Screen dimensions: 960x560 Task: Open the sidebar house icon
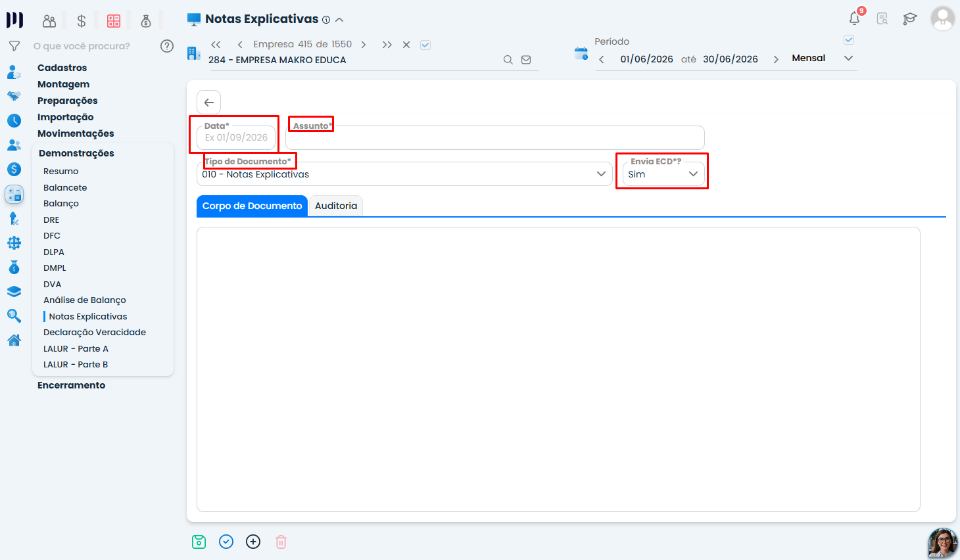(x=14, y=340)
